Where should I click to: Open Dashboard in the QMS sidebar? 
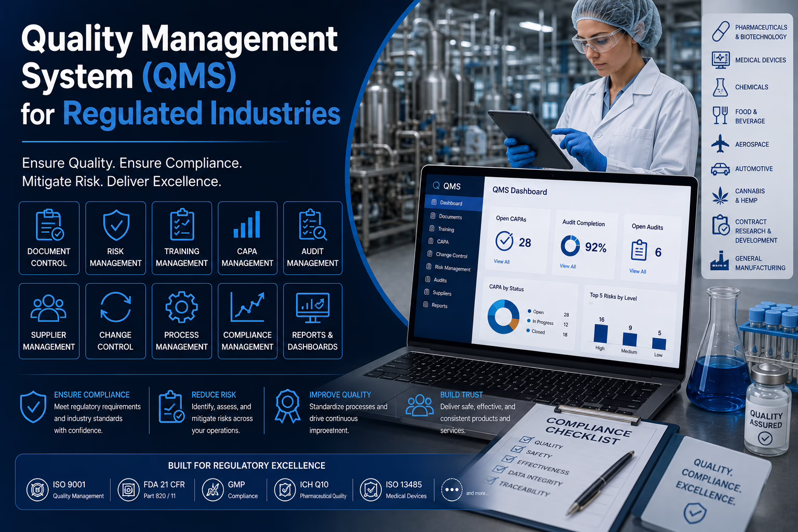455,203
